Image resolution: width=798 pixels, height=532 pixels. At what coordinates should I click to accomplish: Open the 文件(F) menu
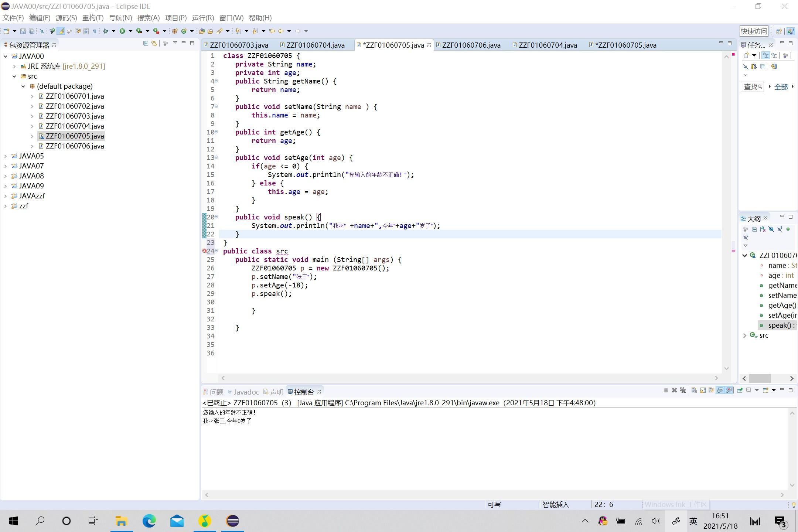13,18
